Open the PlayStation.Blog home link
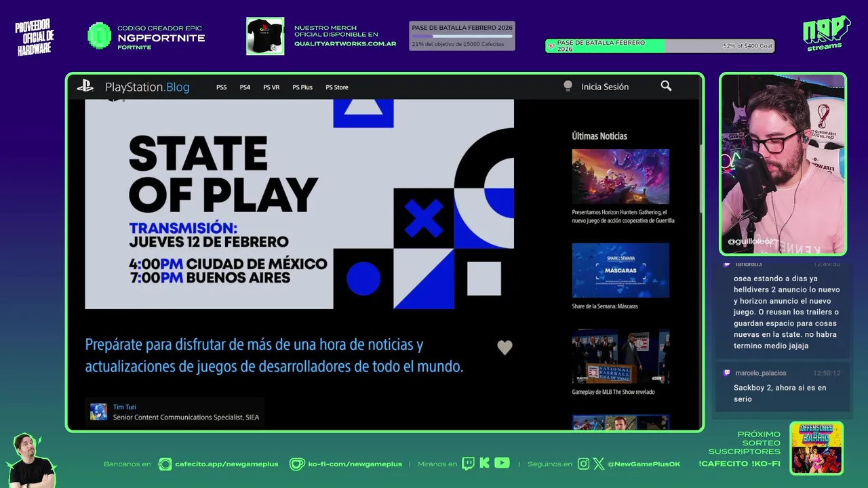This screenshot has height=488, width=868. 147,87
